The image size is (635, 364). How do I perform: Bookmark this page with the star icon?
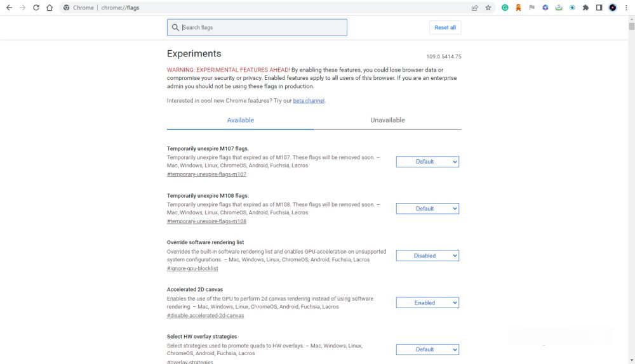(x=488, y=8)
